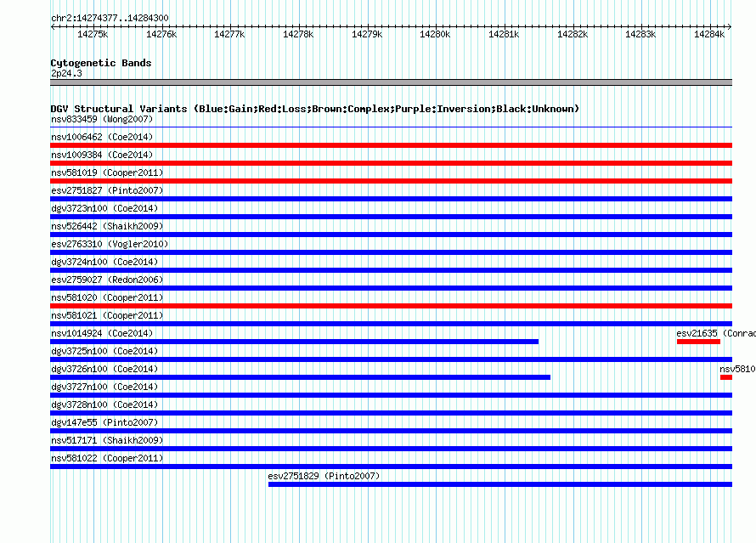Click the nsv581020 (Cooper2011) red bar
756x543 pixels.
click(x=391, y=306)
